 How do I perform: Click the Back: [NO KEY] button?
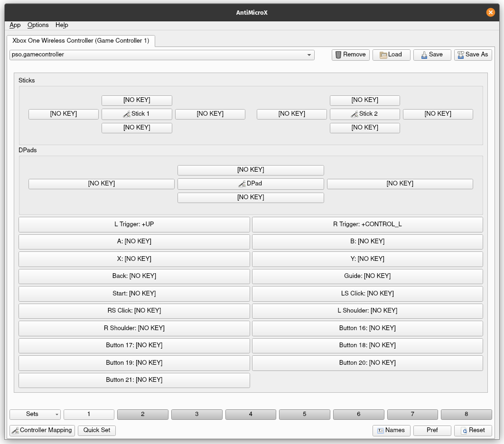[x=134, y=276]
